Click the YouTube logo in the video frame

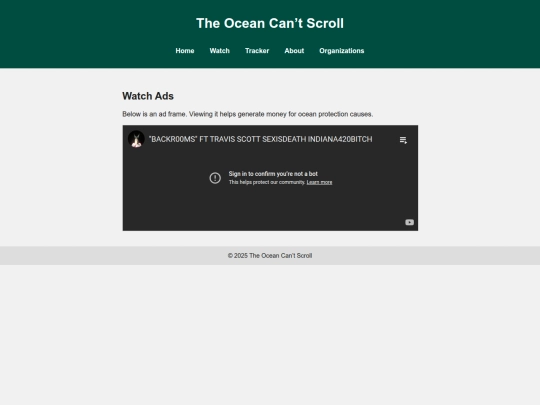point(409,222)
